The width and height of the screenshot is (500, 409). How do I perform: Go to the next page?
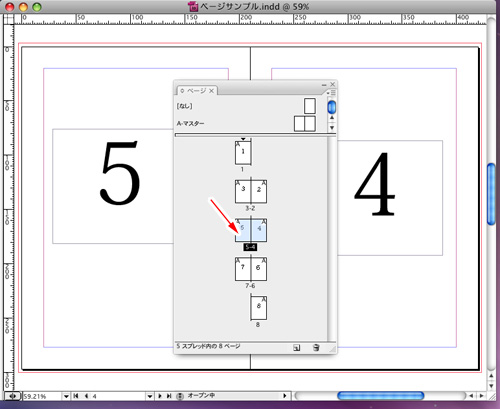click(x=160, y=396)
